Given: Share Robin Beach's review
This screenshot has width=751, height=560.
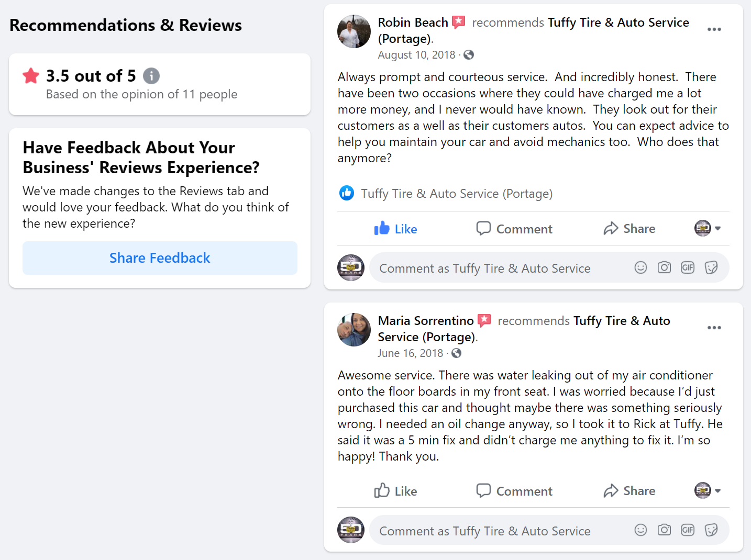Looking at the screenshot, I should pos(629,229).
